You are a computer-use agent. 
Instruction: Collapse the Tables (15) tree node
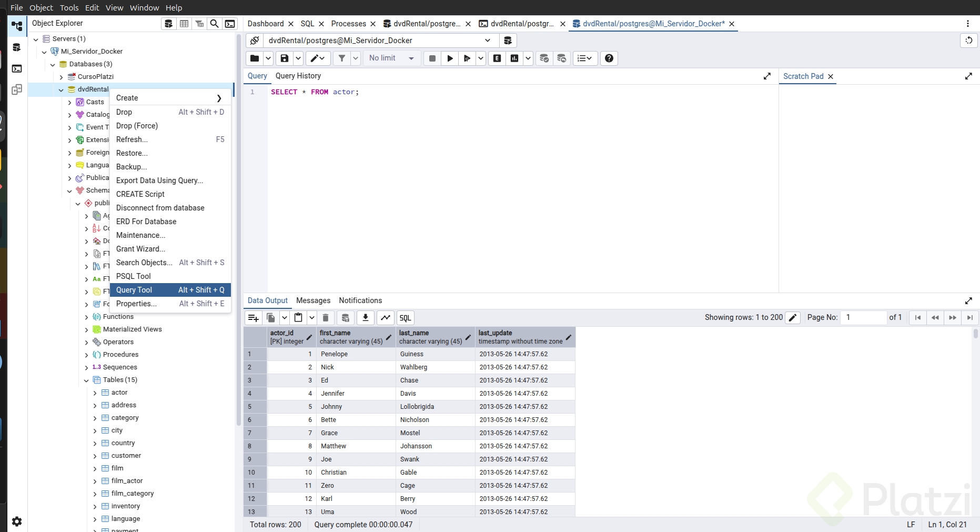tap(87, 380)
